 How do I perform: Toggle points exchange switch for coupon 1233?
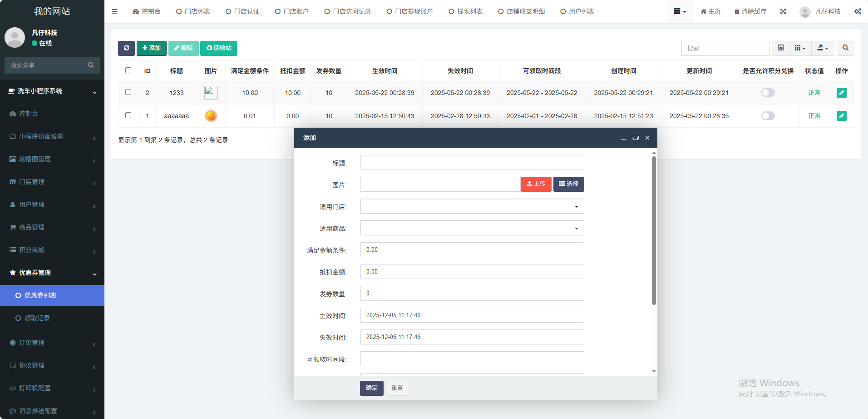point(768,93)
